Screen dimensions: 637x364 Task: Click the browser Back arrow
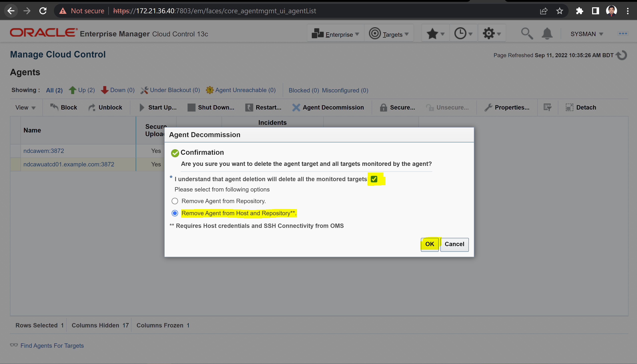(11, 11)
